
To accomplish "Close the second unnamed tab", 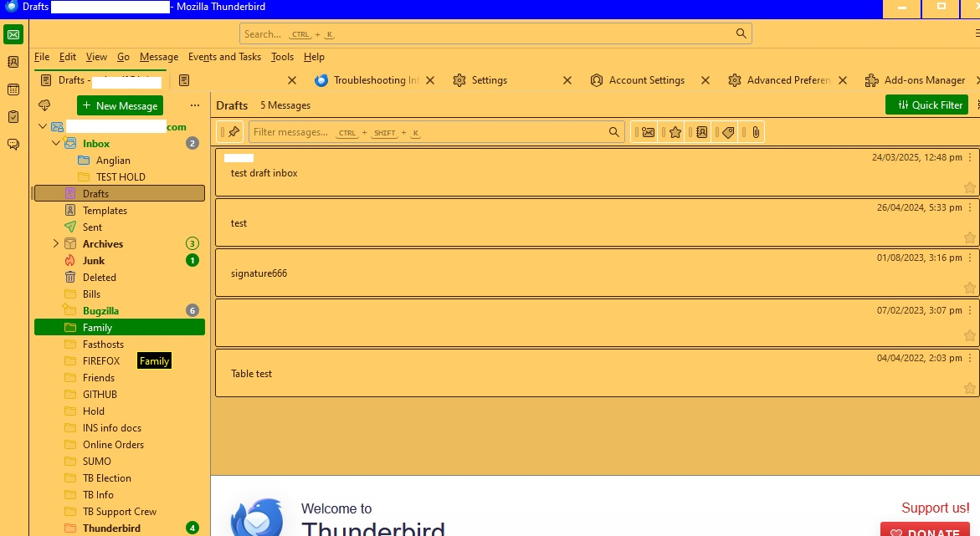I will pyautogui.click(x=292, y=80).
